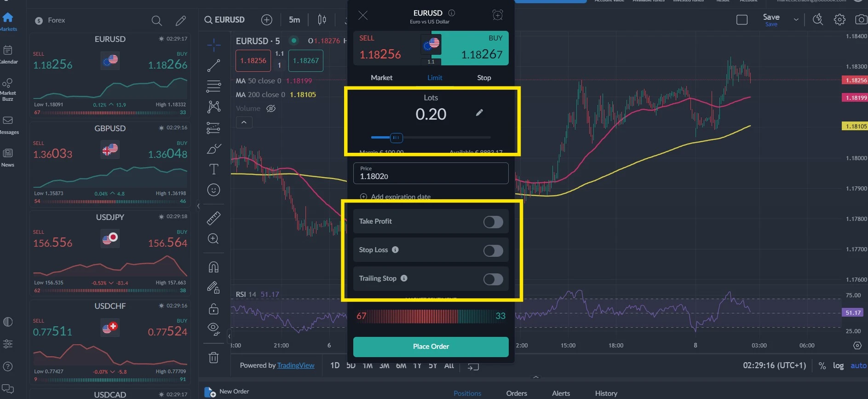This screenshot has width=868, height=399.
Task: Toggle the log scale option
Action: click(838, 365)
